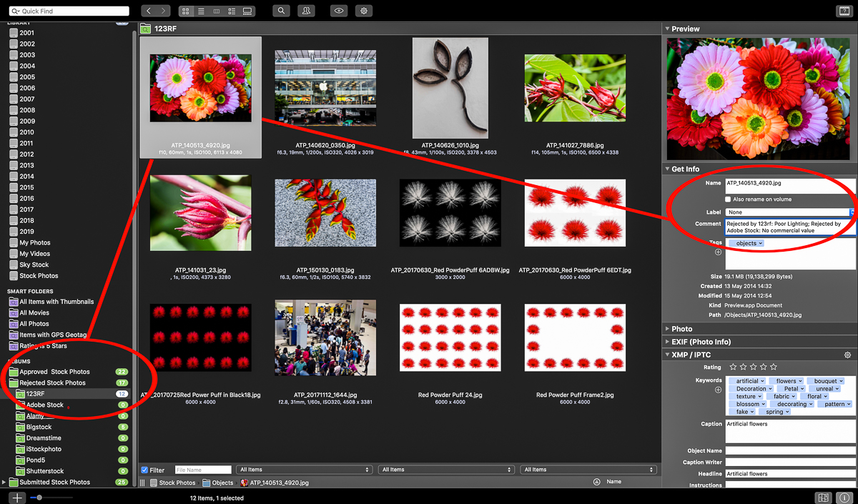
Task: Open the rightmost All Items filter dropdown
Action: (588, 470)
